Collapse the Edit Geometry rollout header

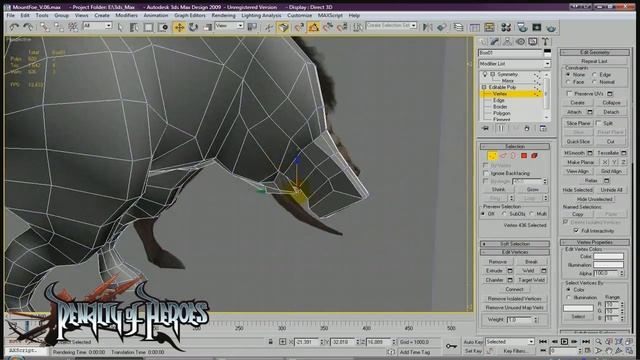tap(594, 53)
